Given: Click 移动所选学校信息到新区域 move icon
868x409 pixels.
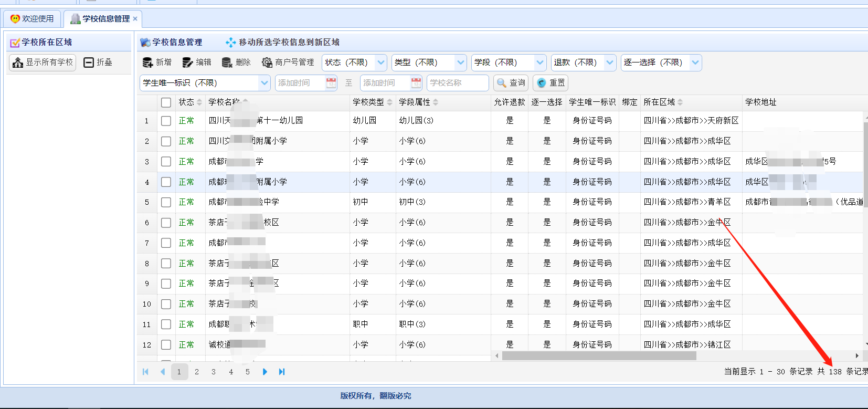Looking at the screenshot, I should click(x=230, y=43).
